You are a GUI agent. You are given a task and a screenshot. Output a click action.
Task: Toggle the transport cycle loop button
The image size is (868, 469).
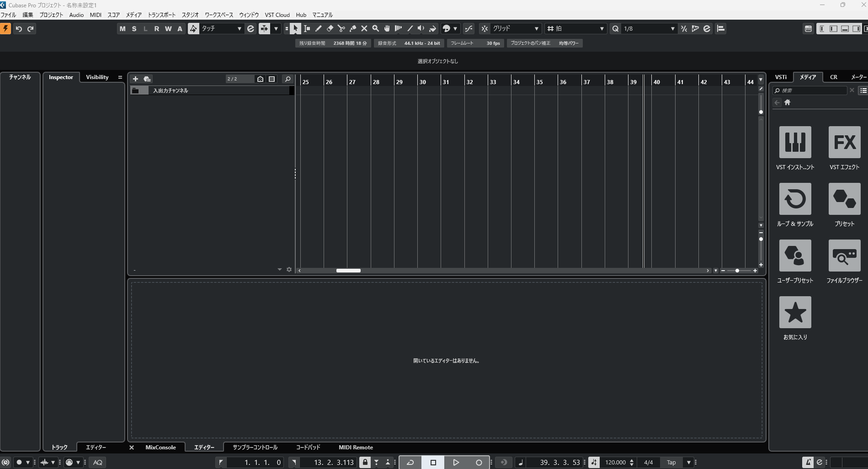pos(410,462)
